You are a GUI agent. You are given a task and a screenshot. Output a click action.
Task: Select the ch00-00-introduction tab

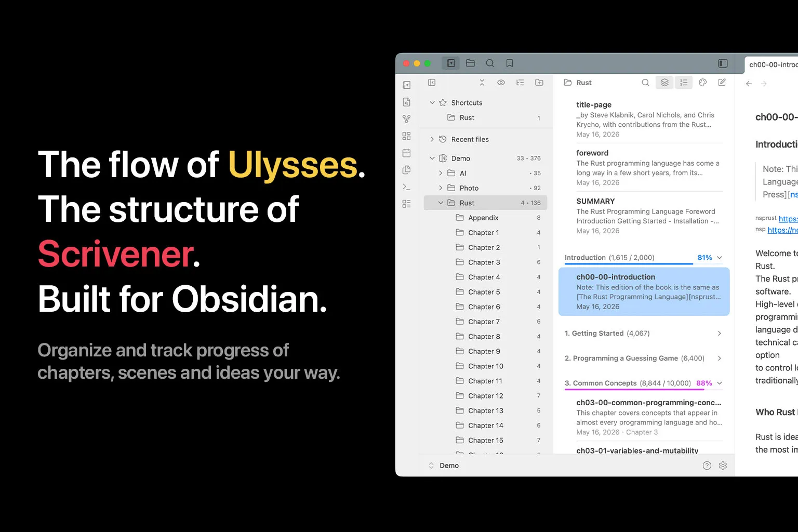coord(772,64)
